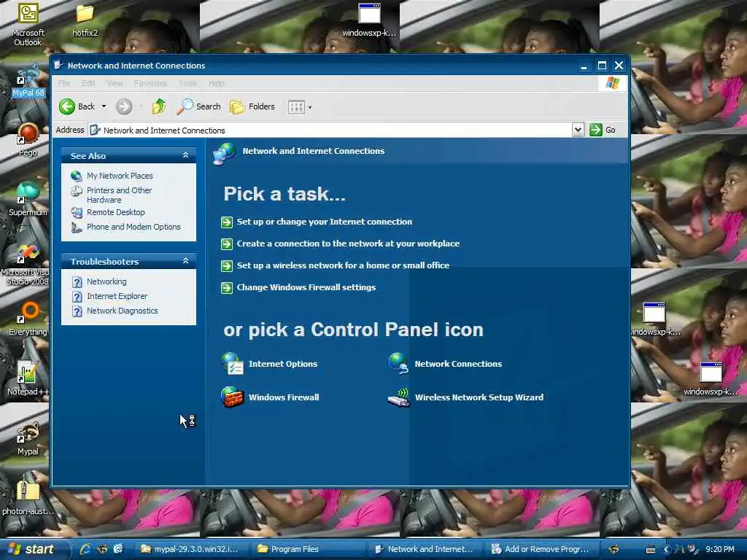Launch Internet Explorer from Quick Launch
Screen dimensions: 747x560
coord(86,549)
